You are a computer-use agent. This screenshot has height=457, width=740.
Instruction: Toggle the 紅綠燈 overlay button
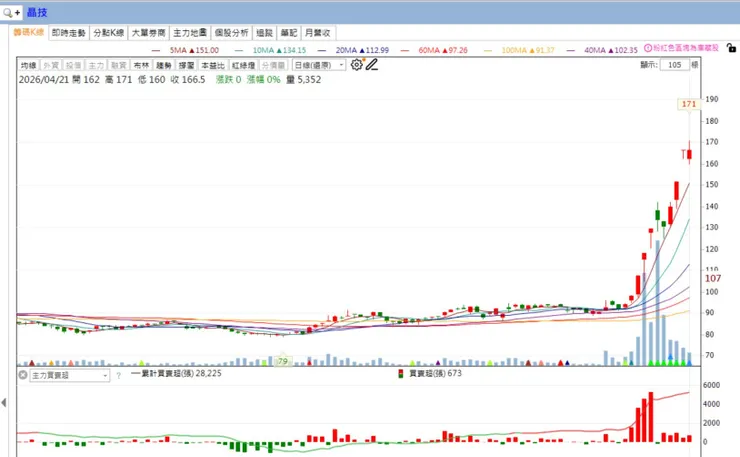(x=244, y=65)
